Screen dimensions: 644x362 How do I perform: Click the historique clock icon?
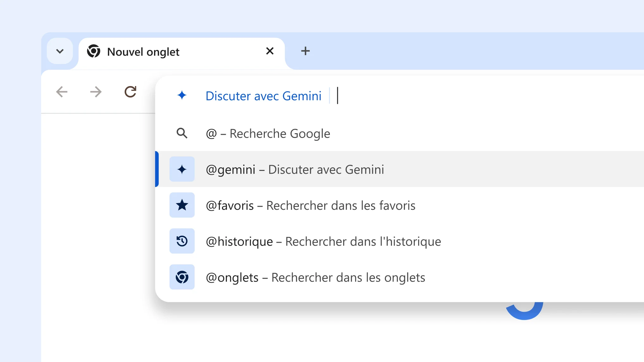click(182, 241)
